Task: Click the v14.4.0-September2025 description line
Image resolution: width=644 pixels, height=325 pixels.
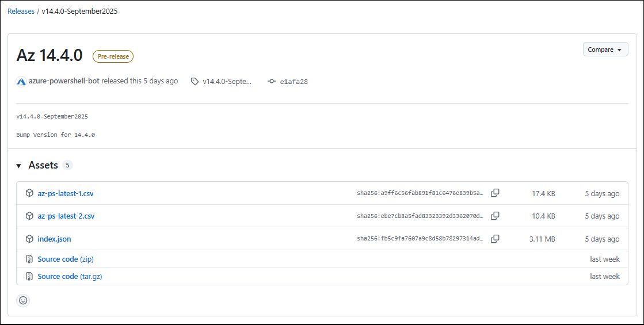Action: pyautogui.click(x=52, y=117)
